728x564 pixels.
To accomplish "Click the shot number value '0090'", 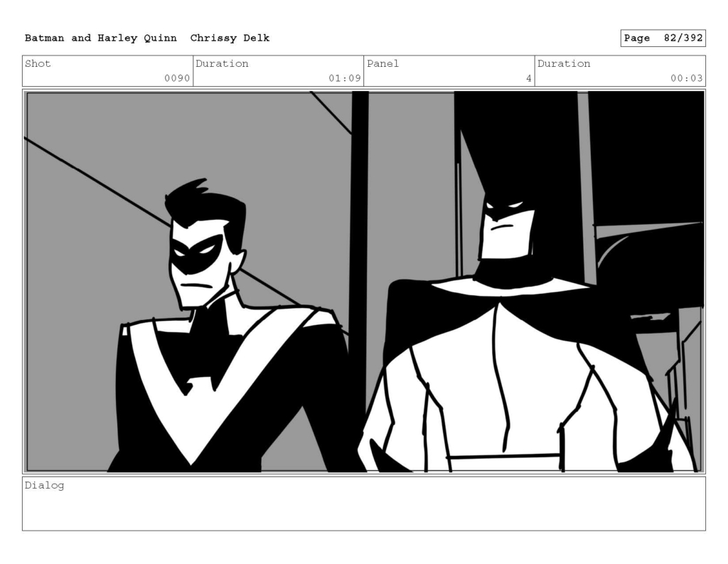I will (177, 78).
